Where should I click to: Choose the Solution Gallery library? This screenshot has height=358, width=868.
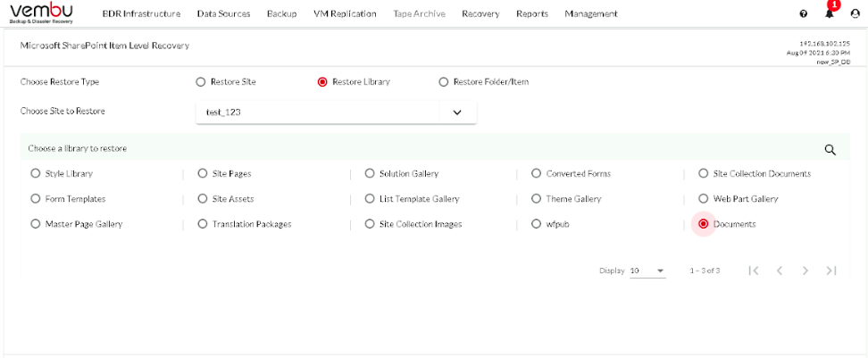coord(370,173)
